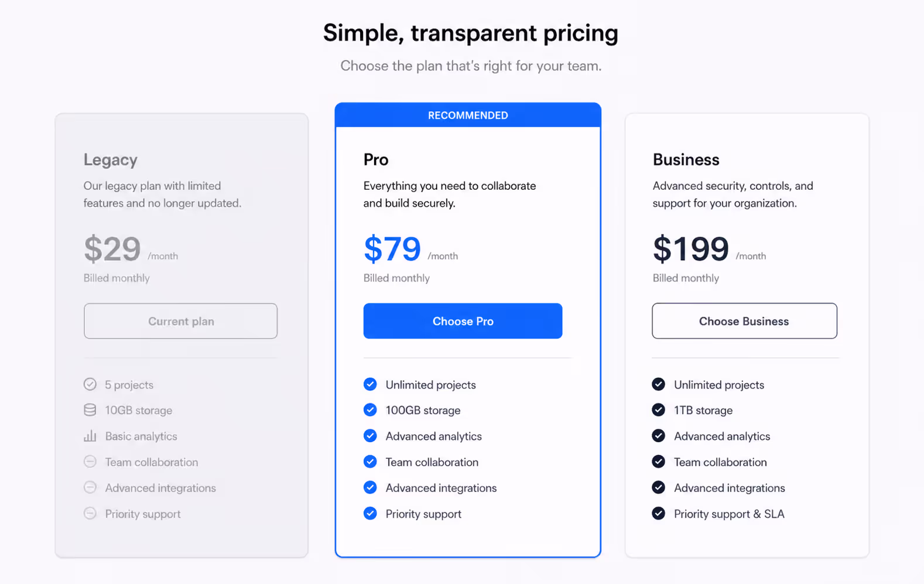The image size is (924, 584).
Task: Click the minus icon beside Legacy Team collaboration
Action: pos(90,462)
